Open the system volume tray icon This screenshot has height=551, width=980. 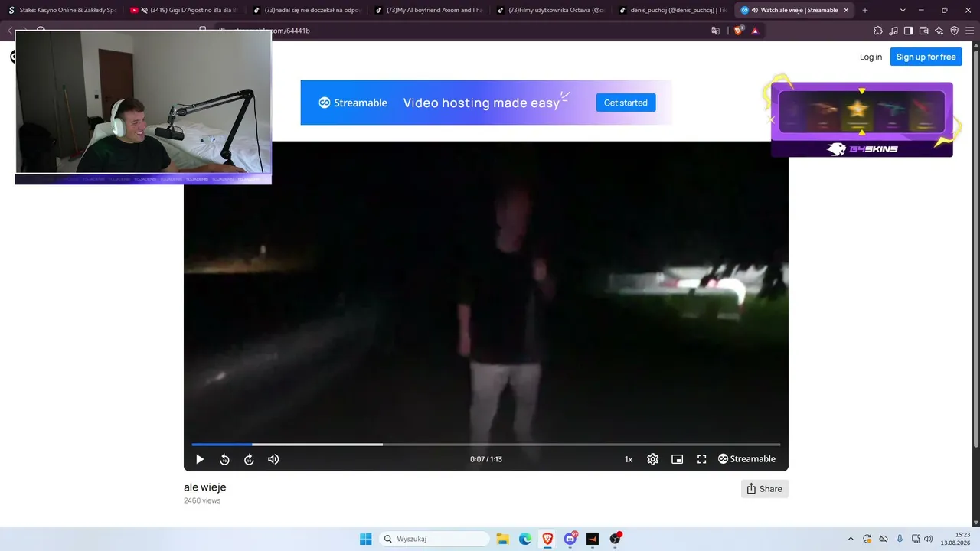(x=929, y=539)
